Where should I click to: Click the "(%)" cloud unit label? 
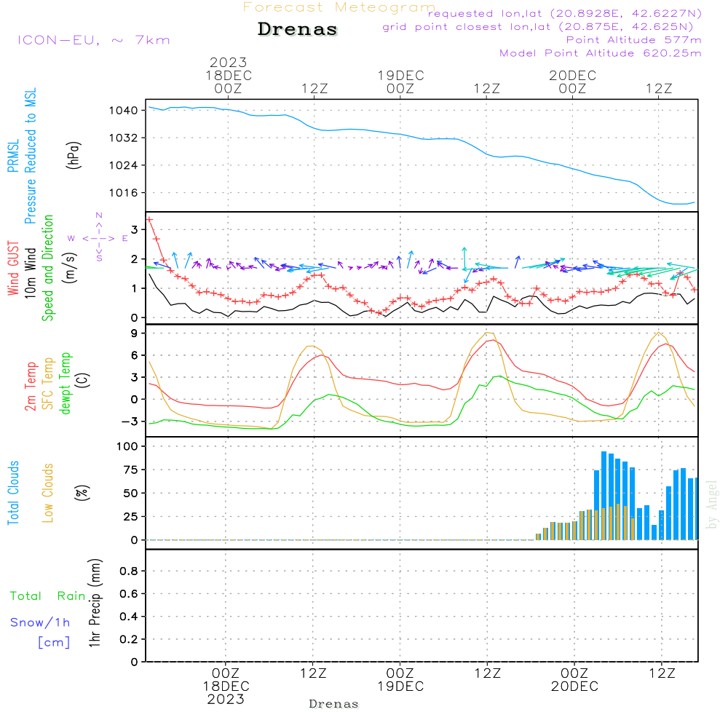pyautogui.click(x=82, y=493)
